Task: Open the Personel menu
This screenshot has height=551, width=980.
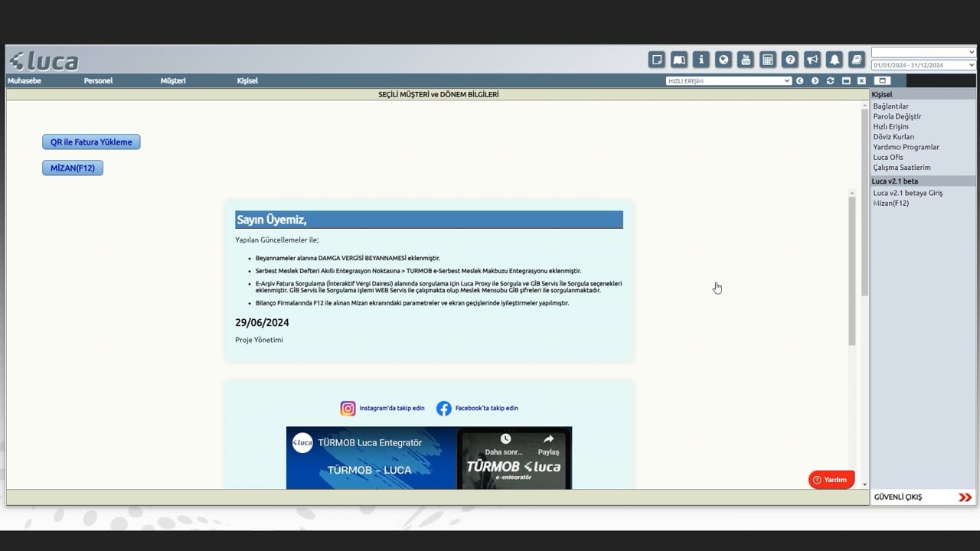Action: (98, 81)
